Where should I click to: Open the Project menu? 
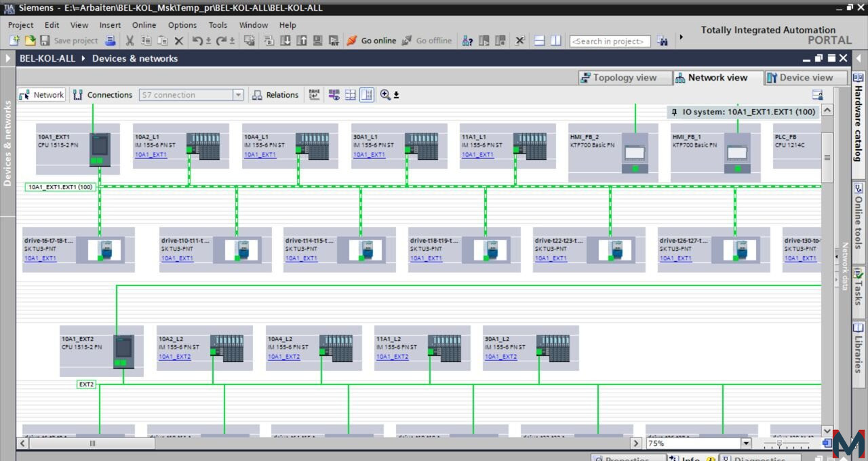[20, 25]
